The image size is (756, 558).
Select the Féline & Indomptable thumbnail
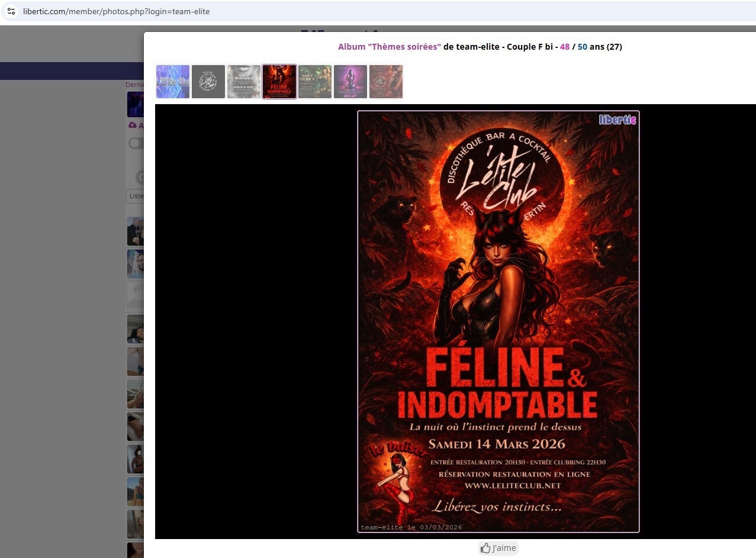(279, 82)
